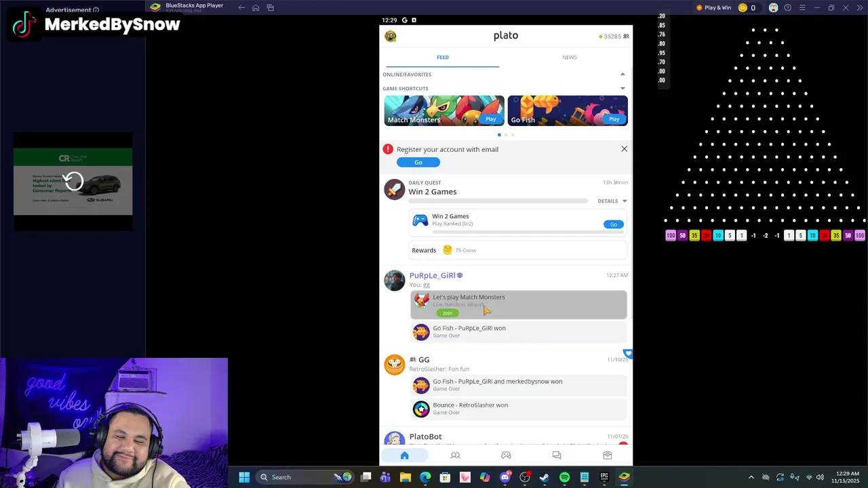Open Steam from the taskbar
868x488 pixels.
tap(545, 477)
